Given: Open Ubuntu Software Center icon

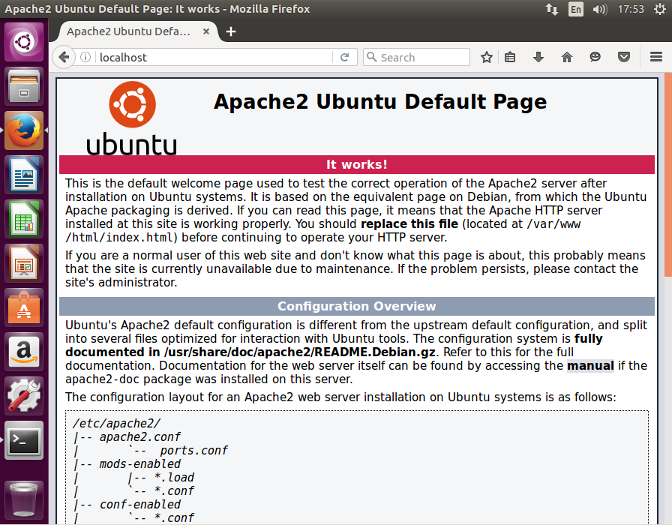Looking at the screenshot, I should click(24, 307).
